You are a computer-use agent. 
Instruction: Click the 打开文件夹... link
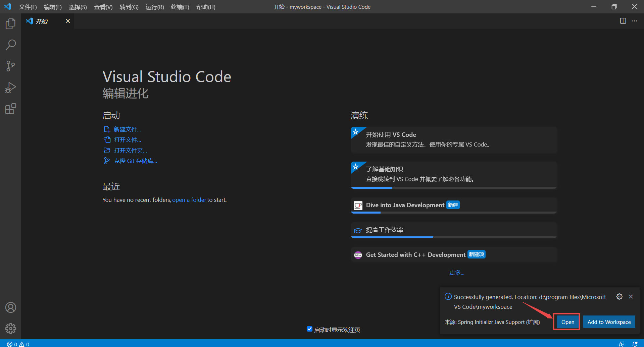point(130,151)
